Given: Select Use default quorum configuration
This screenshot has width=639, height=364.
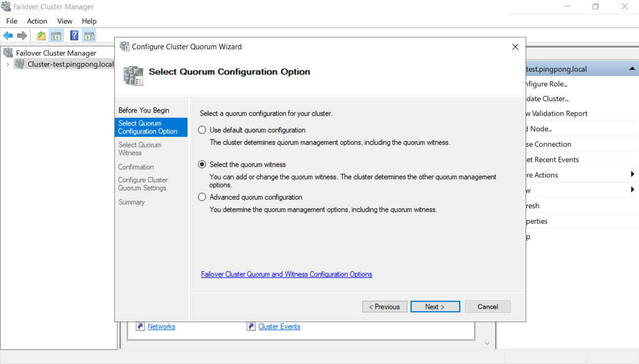Looking at the screenshot, I should click(x=202, y=130).
